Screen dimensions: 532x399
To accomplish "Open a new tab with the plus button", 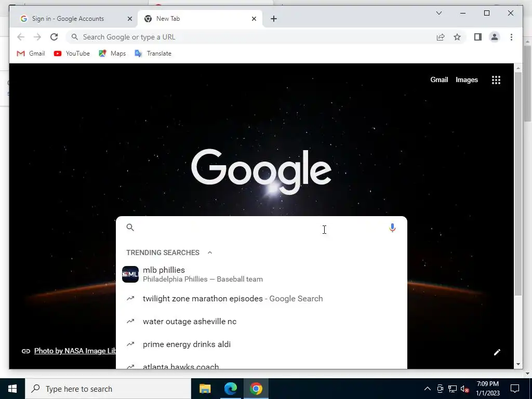I will click(x=274, y=19).
